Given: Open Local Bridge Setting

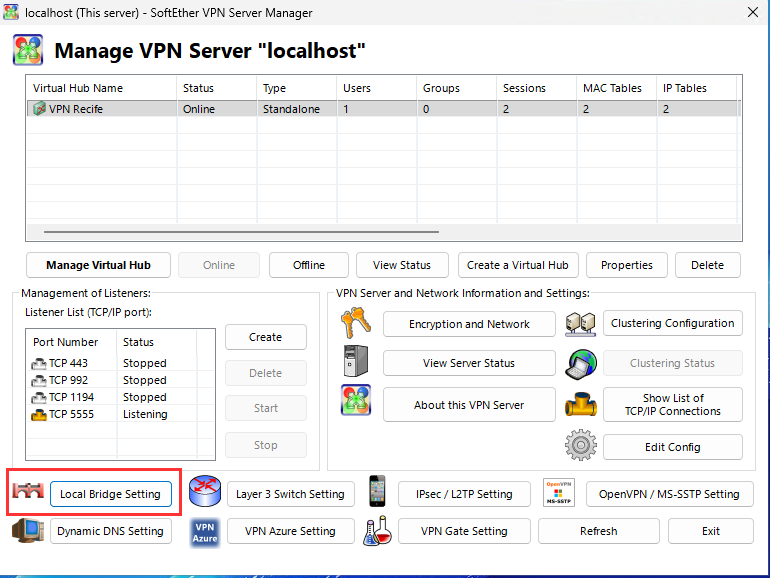Looking at the screenshot, I should [x=110, y=494].
